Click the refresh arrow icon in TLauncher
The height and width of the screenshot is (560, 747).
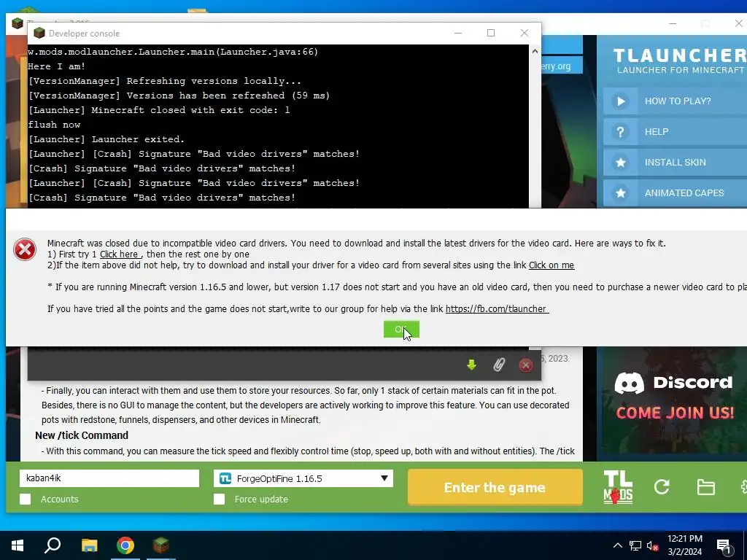662,486
